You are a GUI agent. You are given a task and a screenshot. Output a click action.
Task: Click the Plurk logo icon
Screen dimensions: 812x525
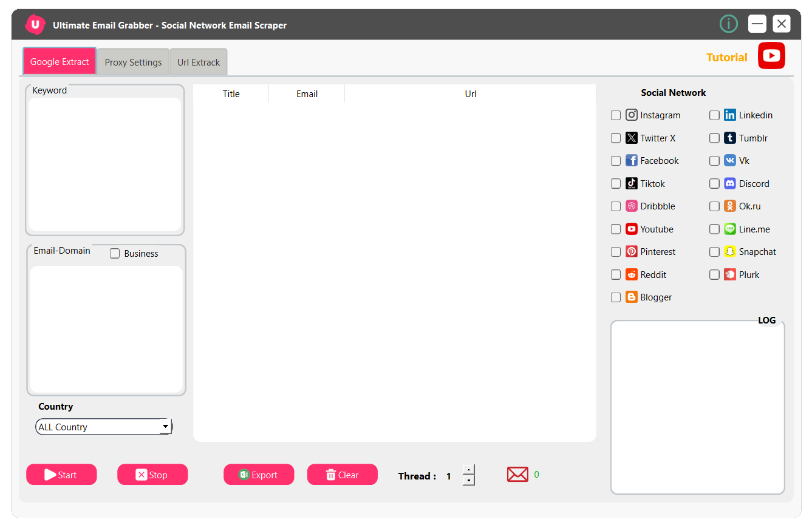tap(730, 274)
